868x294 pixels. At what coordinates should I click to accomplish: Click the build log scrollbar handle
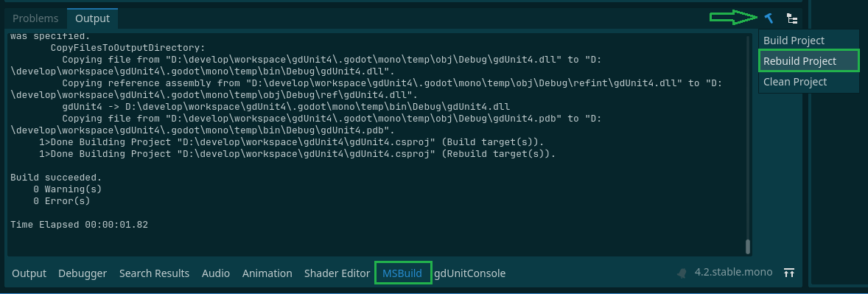(749, 246)
